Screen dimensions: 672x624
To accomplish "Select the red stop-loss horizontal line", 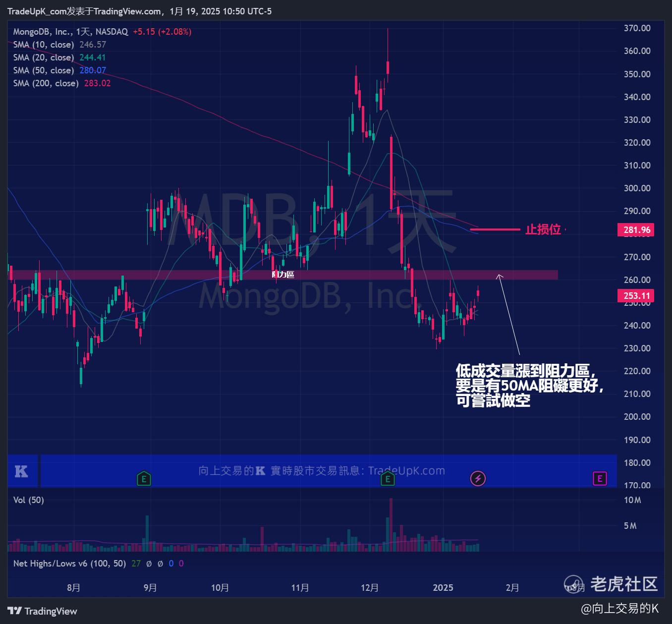I will (495, 229).
